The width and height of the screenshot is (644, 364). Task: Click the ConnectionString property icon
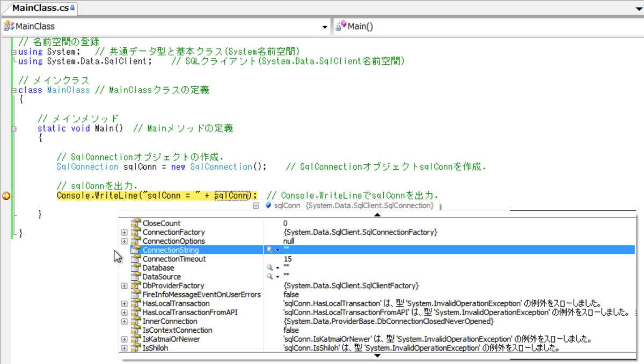tap(136, 250)
